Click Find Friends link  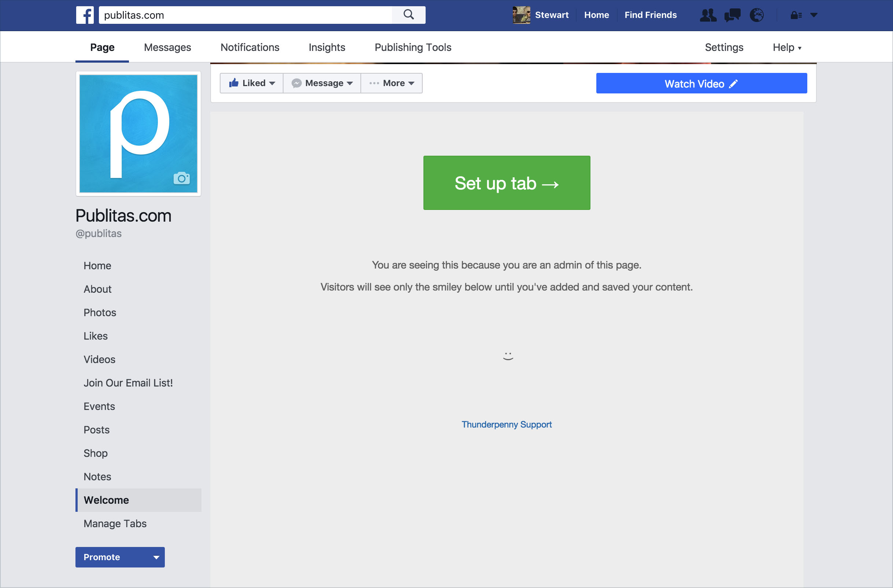click(651, 15)
